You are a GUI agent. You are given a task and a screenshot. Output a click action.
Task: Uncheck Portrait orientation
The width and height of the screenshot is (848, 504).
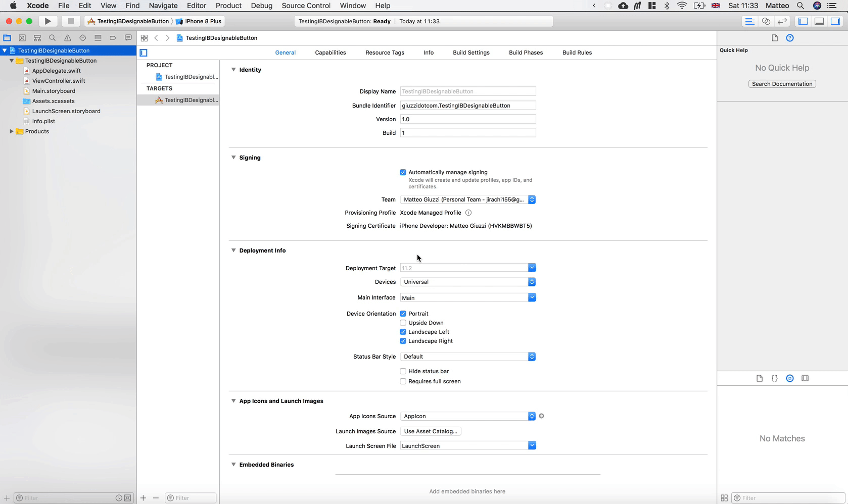click(x=403, y=314)
